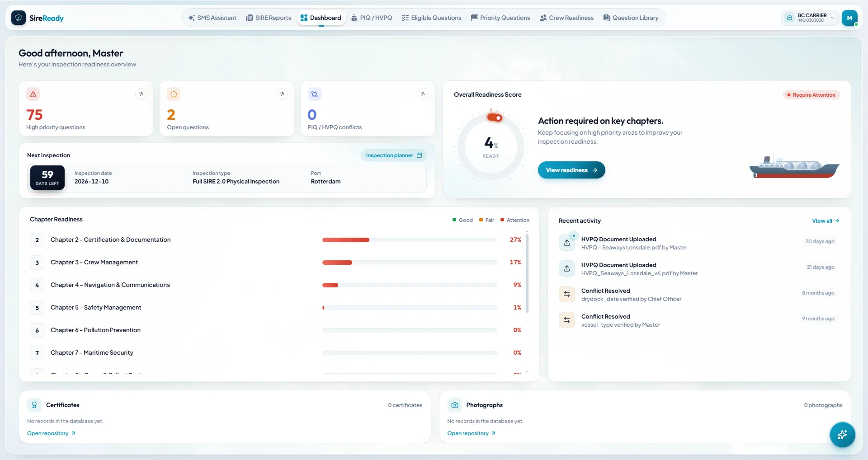Viewport: 868px width, 460px height.
Task: Click the swap icon for vessel_type conflict
Action: point(567,320)
